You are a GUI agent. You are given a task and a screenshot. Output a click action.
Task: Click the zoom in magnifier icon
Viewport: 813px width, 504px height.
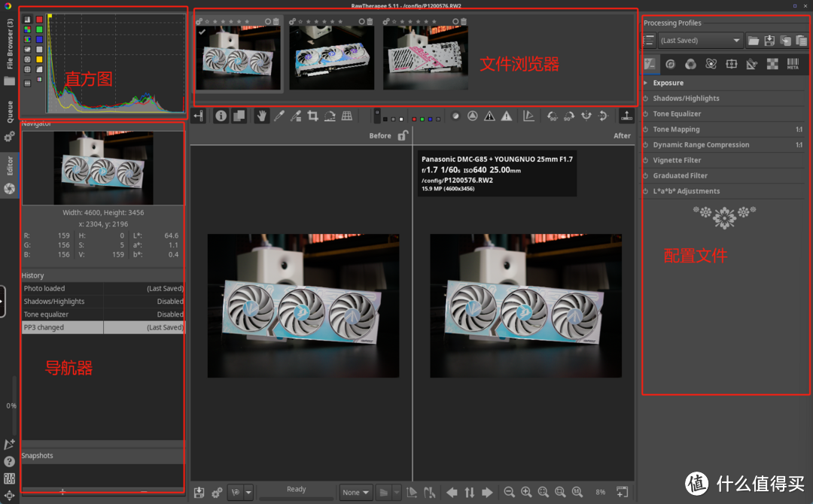tap(526, 492)
